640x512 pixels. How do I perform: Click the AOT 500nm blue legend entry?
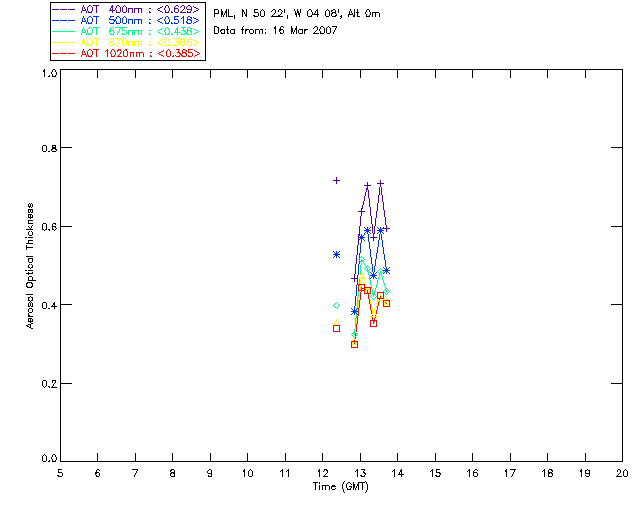point(126,20)
